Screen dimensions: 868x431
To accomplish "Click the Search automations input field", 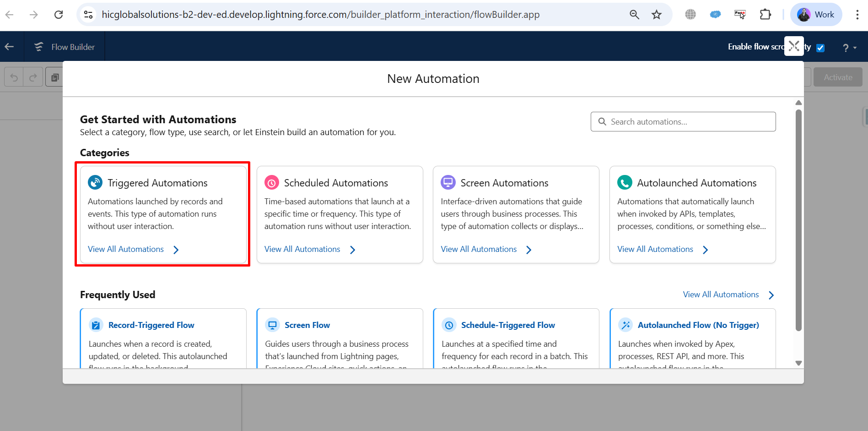I will click(683, 122).
